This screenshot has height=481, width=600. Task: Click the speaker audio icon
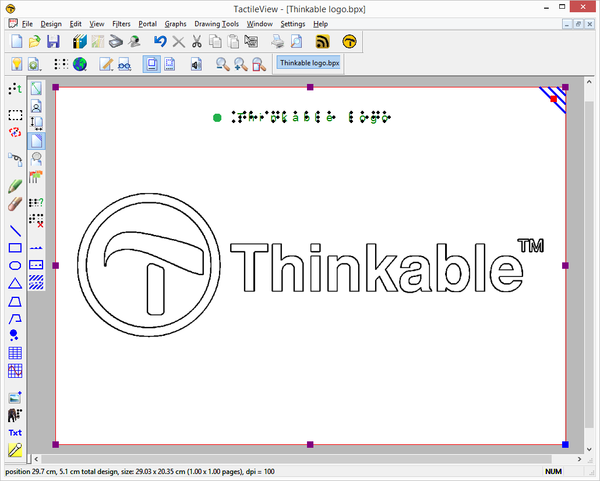coord(196,64)
